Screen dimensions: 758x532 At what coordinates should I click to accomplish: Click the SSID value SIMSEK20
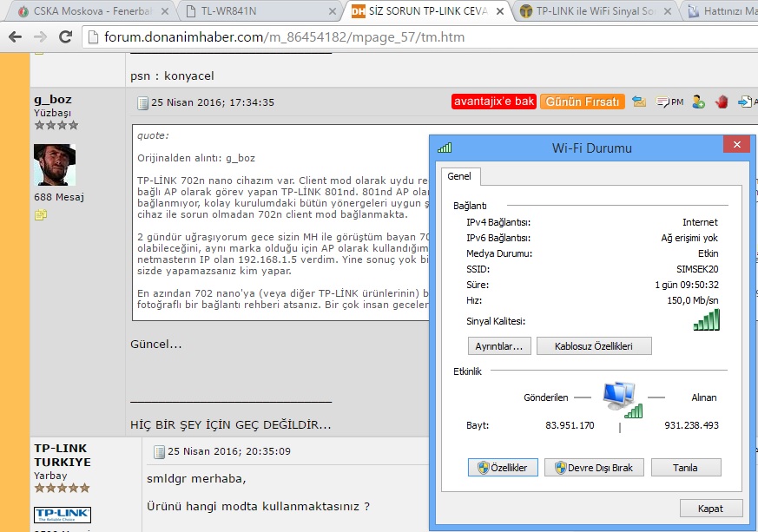tap(697, 269)
